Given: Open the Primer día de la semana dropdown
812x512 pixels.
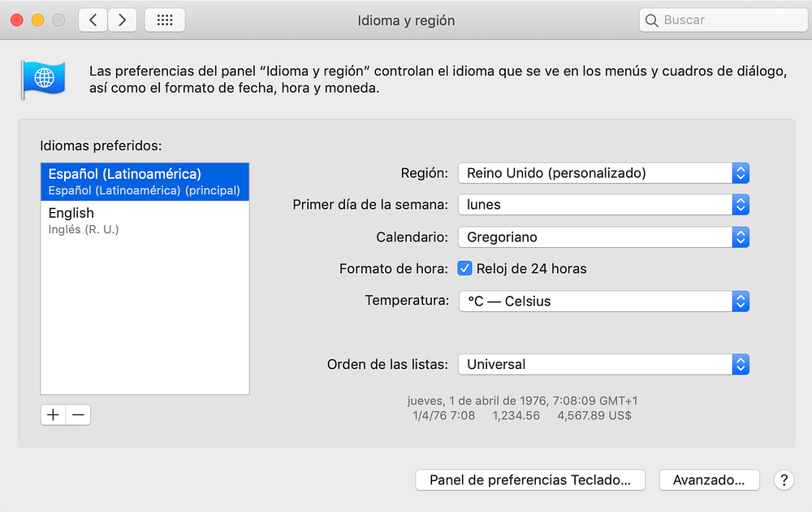Looking at the screenshot, I should coord(603,205).
